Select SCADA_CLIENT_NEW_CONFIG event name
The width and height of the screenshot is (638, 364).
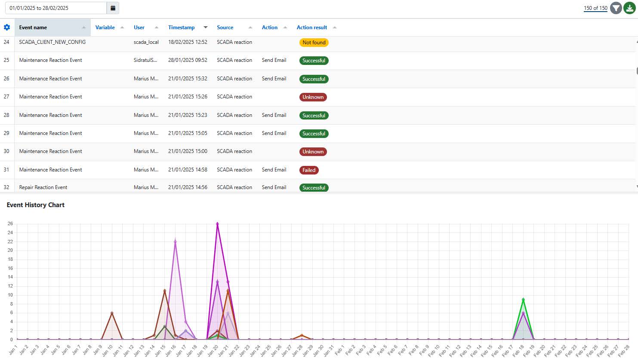point(52,42)
